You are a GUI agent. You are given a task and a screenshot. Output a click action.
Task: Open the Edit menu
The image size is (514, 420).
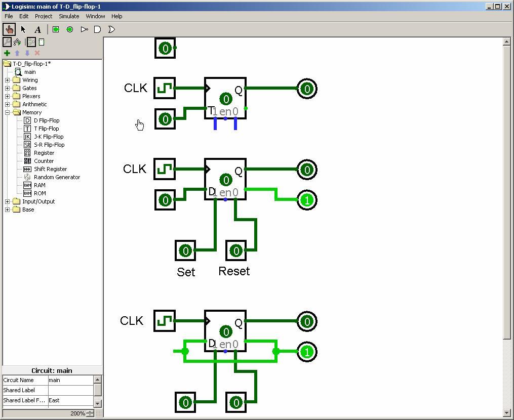[x=24, y=16]
